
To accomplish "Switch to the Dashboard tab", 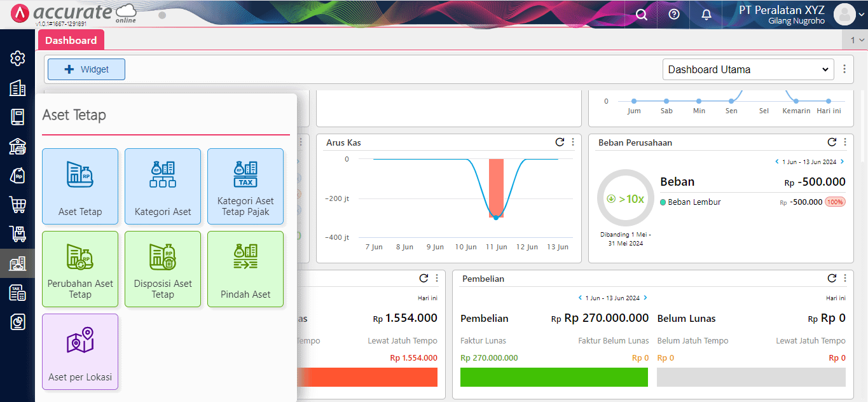I will coord(71,40).
